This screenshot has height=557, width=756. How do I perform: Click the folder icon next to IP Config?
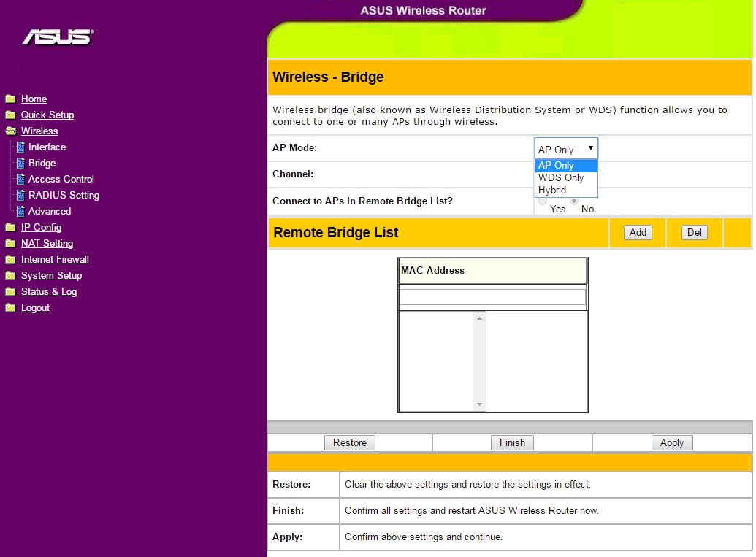pyautogui.click(x=10, y=228)
